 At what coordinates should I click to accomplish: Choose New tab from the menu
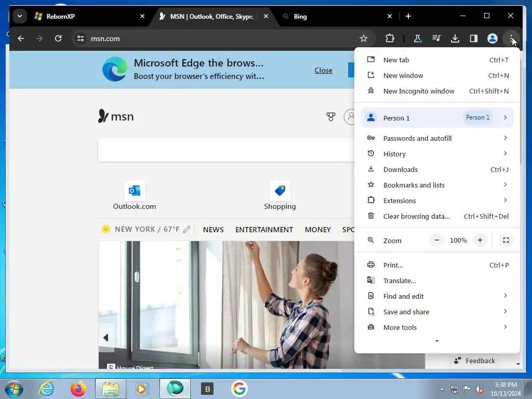click(437, 60)
